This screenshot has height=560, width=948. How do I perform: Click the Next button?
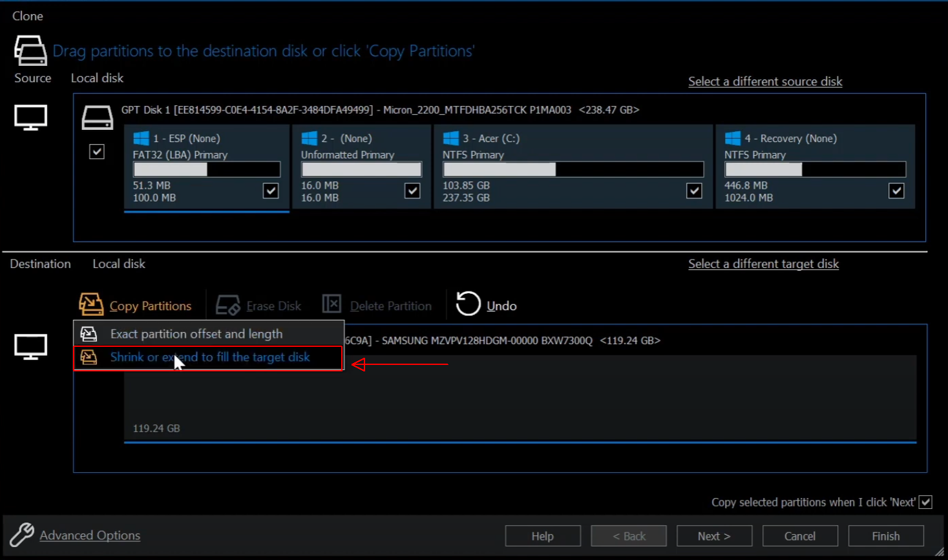click(x=714, y=536)
